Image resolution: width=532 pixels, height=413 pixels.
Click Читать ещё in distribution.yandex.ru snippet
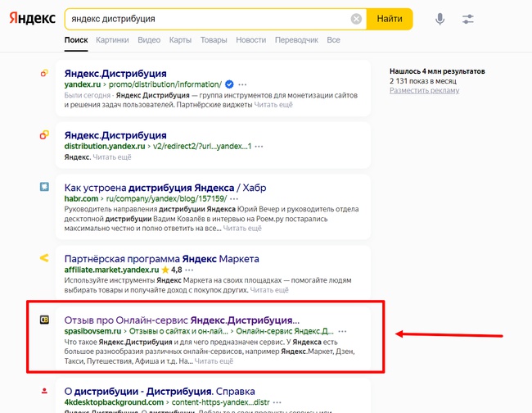[x=112, y=157]
